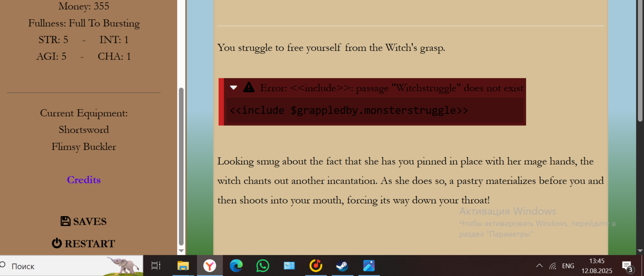Image resolution: width=644 pixels, height=276 pixels.
Task: Open the Windows notification center
Action: [x=627, y=266]
